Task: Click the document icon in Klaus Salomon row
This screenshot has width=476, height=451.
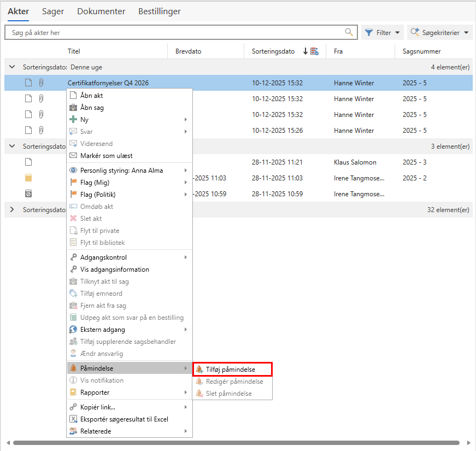Action: [x=28, y=162]
